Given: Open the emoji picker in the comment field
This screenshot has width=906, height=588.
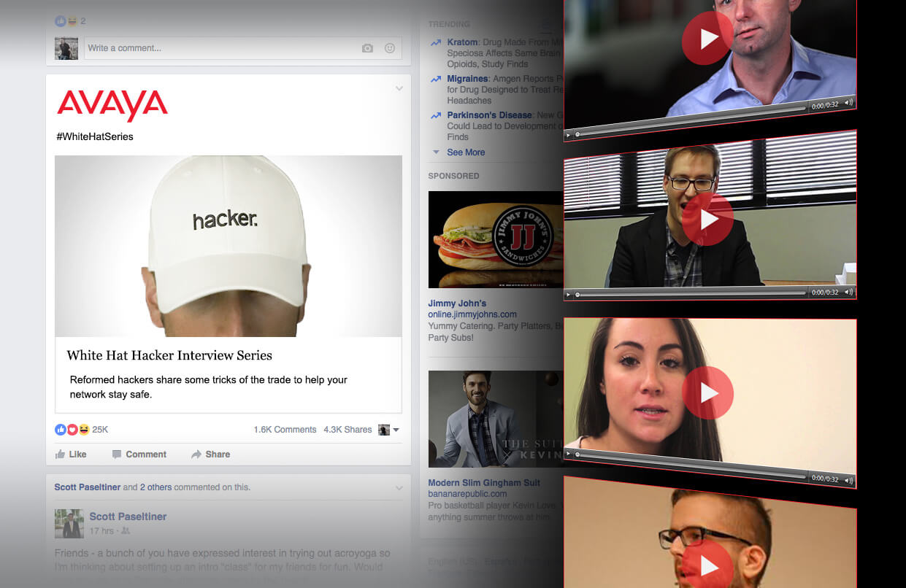Looking at the screenshot, I should [390, 47].
